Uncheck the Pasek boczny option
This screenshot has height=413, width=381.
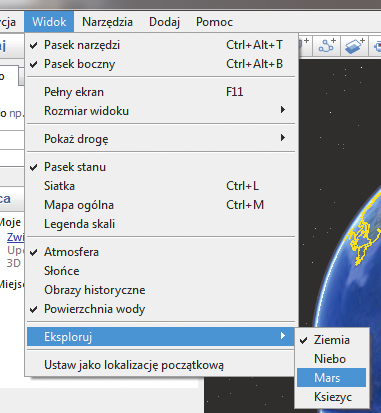tap(161, 64)
